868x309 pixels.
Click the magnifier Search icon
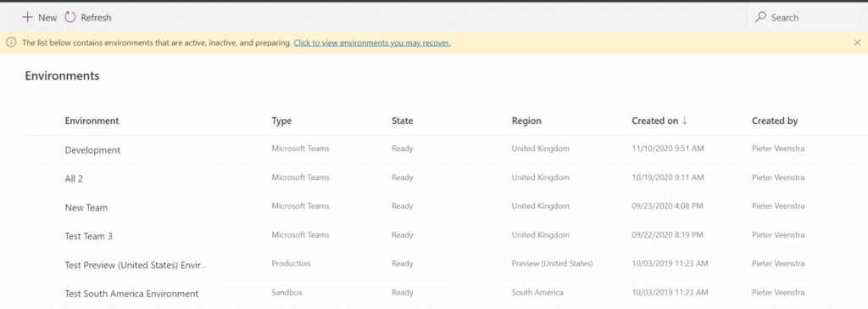tap(761, 17)
